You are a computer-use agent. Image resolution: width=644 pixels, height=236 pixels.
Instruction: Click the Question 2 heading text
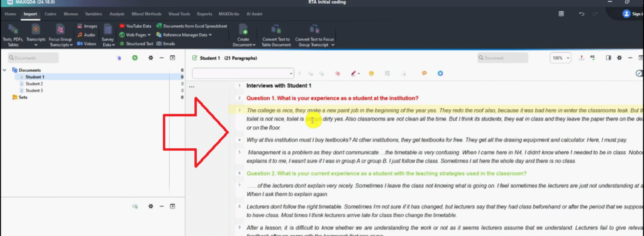pyautogui.click(x=387, y=173)
